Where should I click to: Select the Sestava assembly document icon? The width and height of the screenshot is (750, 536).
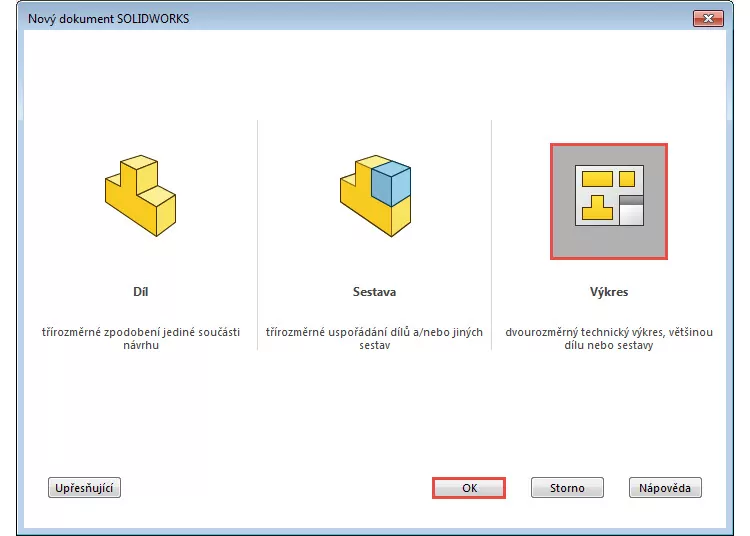coord(375,196)
